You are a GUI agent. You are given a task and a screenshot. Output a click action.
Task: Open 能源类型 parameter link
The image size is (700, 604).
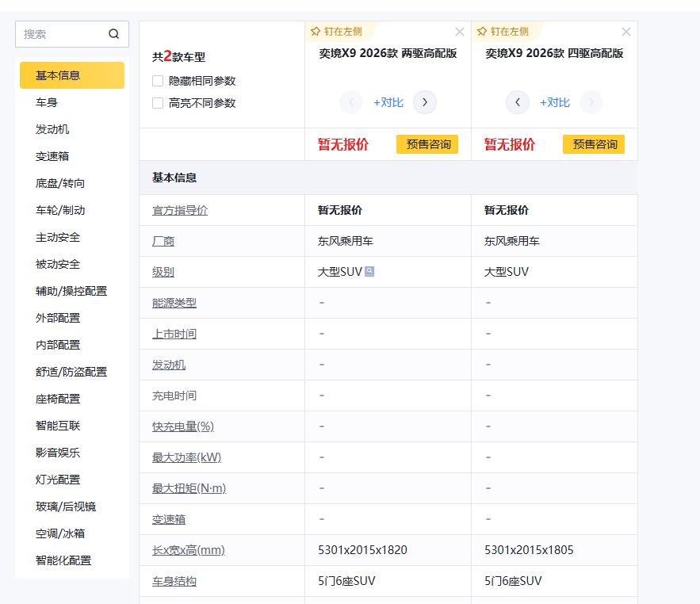[x=174, y=303]
